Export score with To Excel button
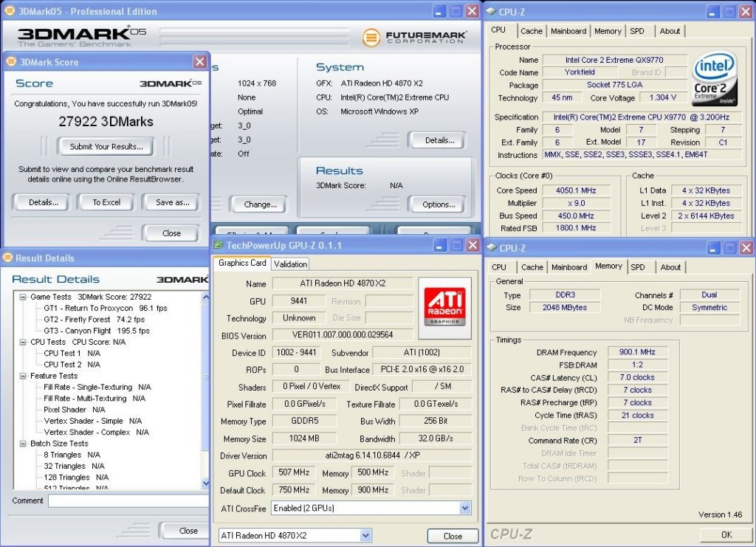The width and height of the screenshot is (756, 547). coord(106,202)
